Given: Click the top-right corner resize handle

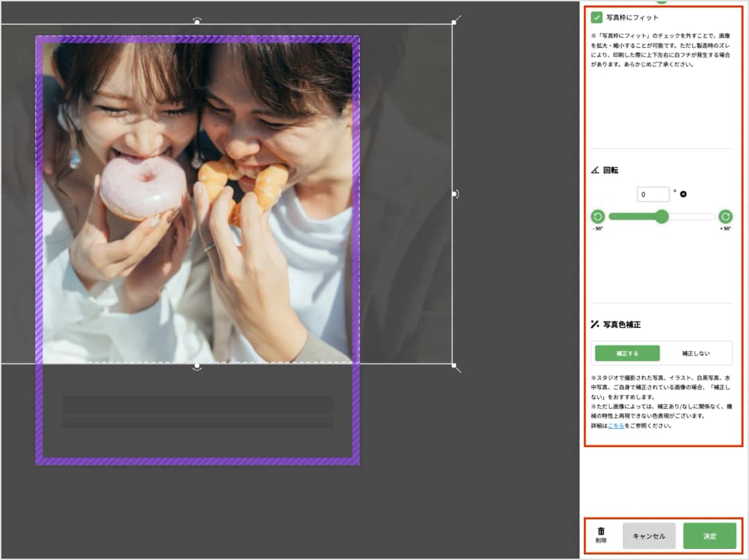Looking at the screenshot, I should coord(454,22).
